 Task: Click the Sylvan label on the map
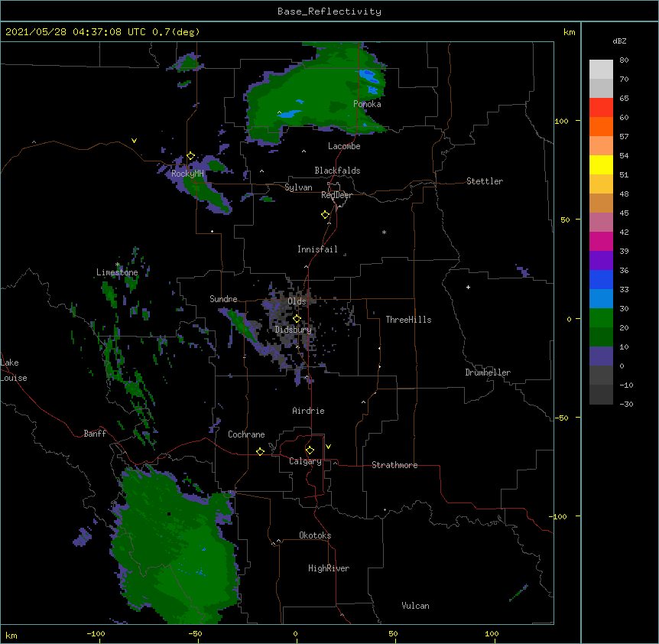pyautogui.click(x=298, y=187)
